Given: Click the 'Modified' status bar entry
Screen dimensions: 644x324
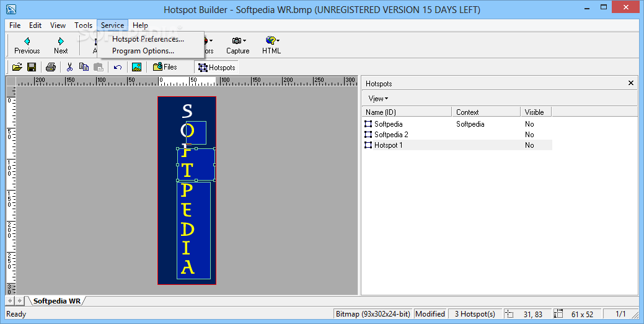Looking at the screenshot, I should click(430, 314).
